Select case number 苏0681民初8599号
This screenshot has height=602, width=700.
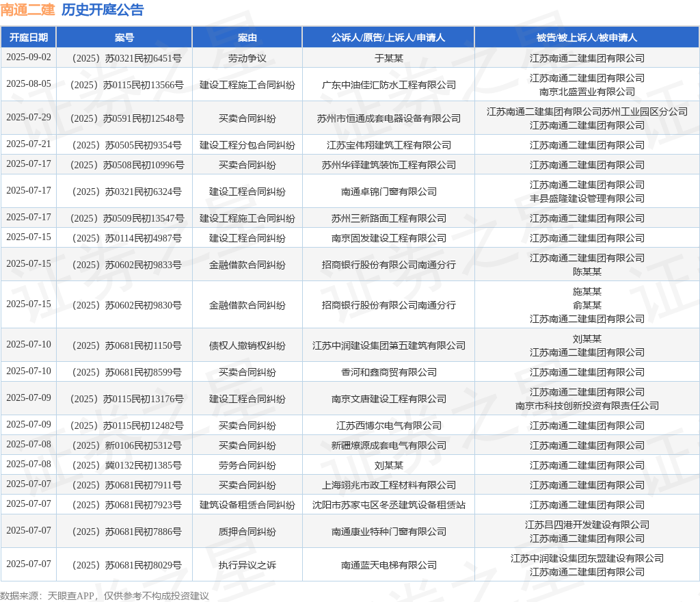click(x=126, y=372)
